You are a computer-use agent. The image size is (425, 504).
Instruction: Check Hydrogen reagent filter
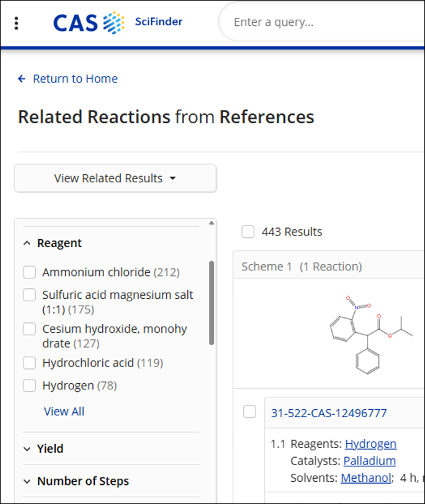tap(29, 385)
